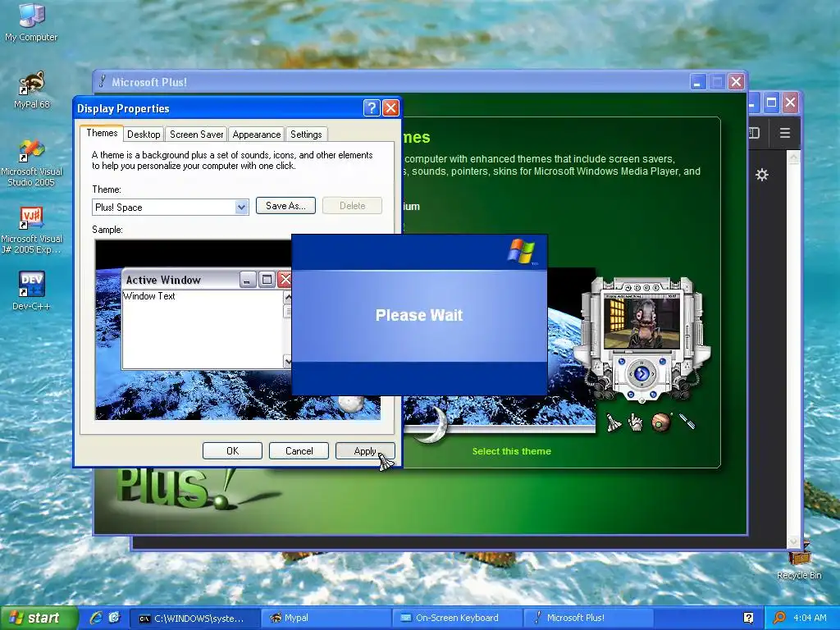
Task: Confirm with the OK button
Action: [232, 451]
